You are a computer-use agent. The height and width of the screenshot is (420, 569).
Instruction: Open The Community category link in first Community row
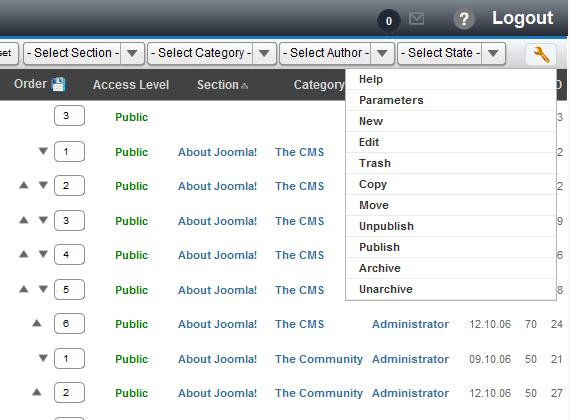pyautogui.click(x=319, y=359)
